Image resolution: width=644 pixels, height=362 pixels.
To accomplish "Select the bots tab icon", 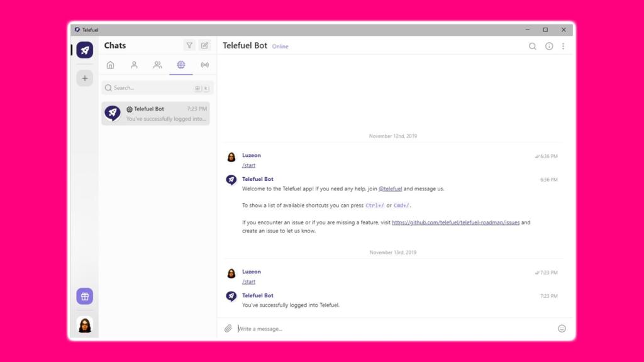I will click(181, 65).
